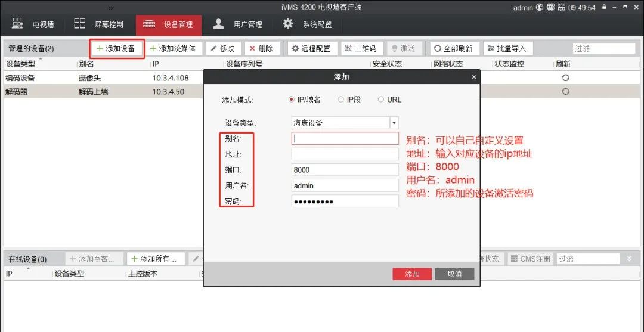Select the 设备管理 tab
This screenshot has height=332, width=644.
(168, 24)
